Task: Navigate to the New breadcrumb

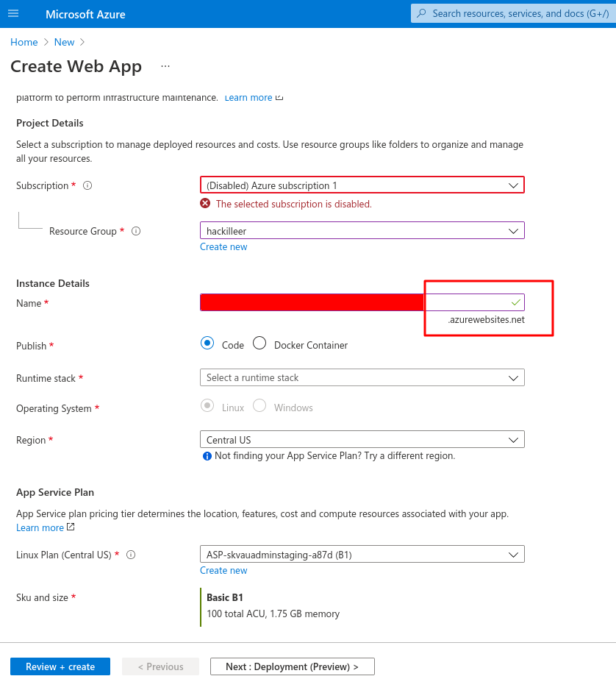Action: (x=64, y=42)
